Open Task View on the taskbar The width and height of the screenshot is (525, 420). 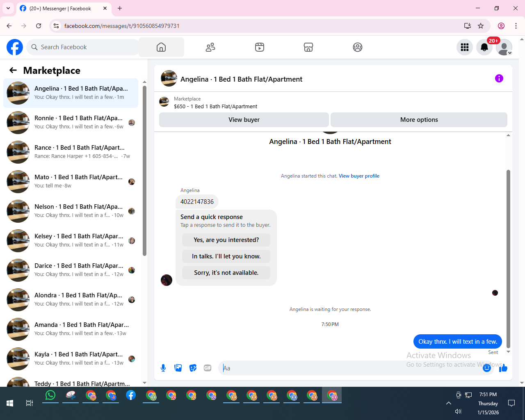(30, 403)
